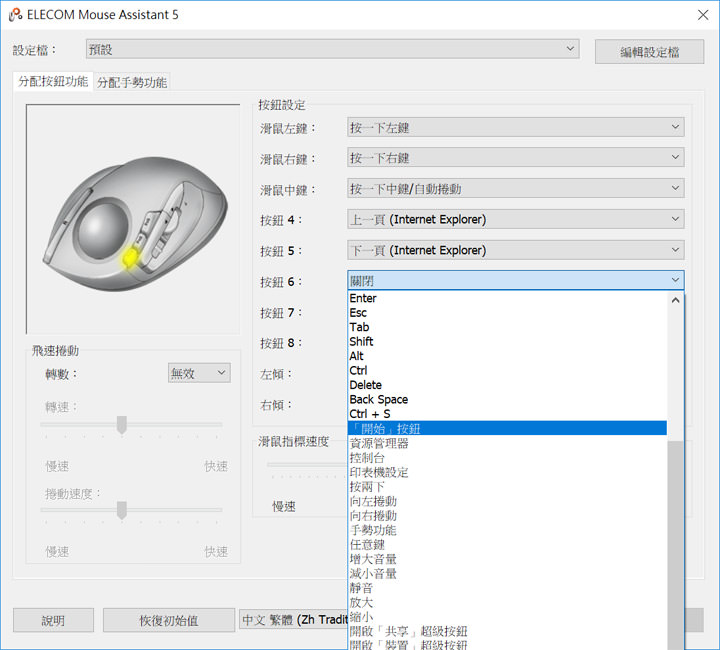Select Esc from the list

(x=507, y=313)
